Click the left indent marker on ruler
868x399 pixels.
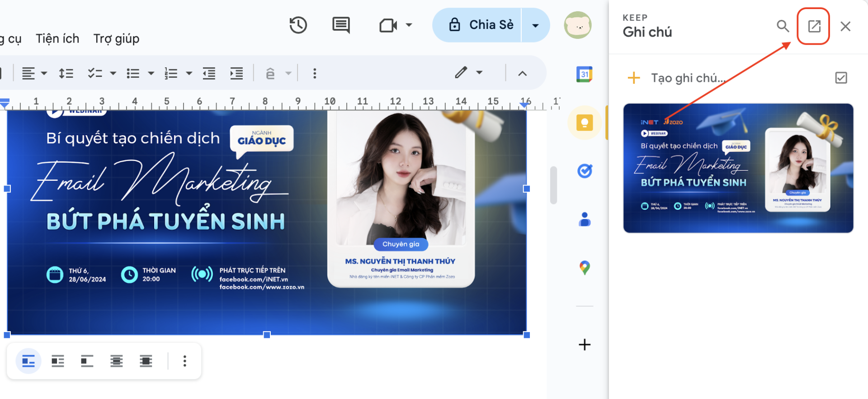tap(5, 104)
